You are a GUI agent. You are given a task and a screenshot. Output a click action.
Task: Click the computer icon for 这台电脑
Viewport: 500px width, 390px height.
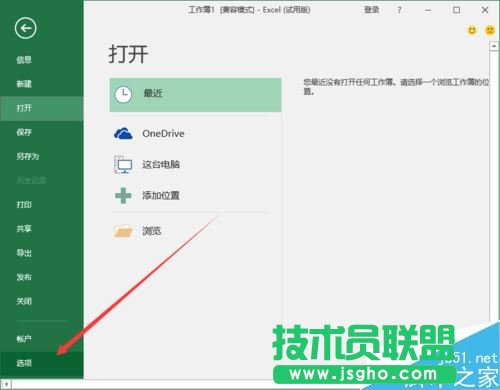[x=123, y=165]
